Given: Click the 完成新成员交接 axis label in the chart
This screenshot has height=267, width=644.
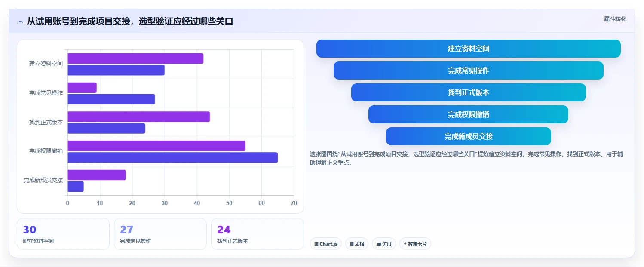Looking at the screenshot, I should pyautogui.click(x=43, y=180).
